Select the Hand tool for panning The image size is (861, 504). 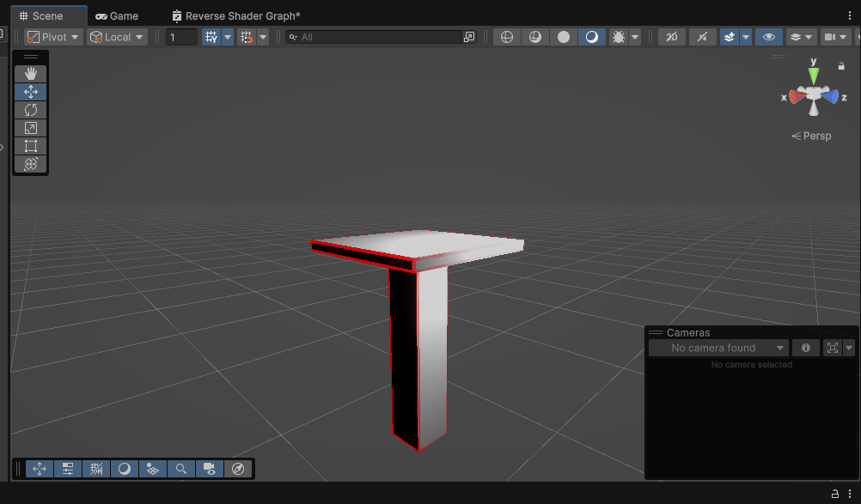coord(30,73)
